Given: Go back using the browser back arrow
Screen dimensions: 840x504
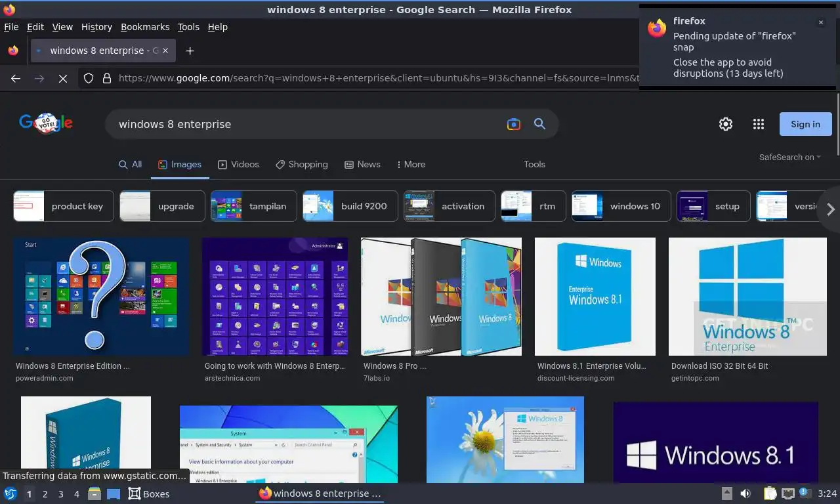Looking at the screenshot, I should (x=16, y=78).
